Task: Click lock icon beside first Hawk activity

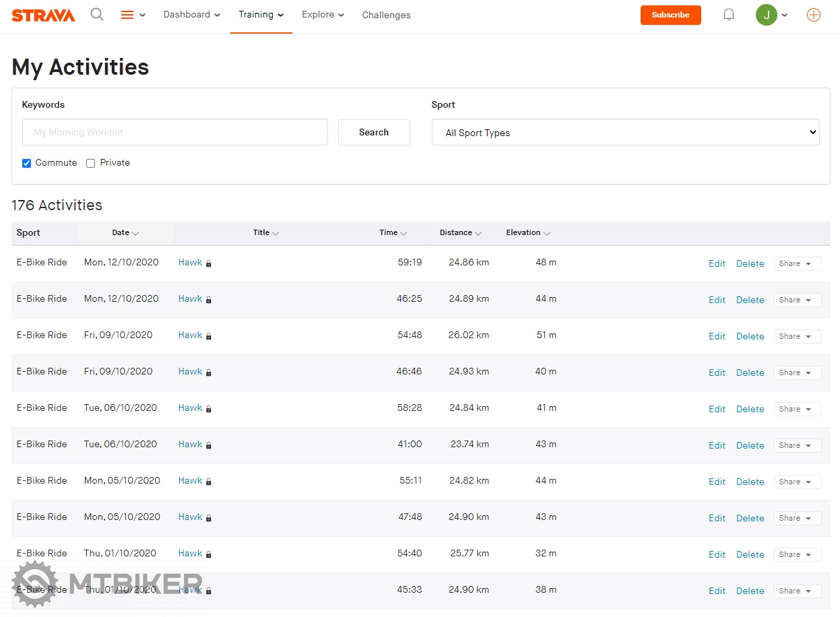Action: pos(209,263)
